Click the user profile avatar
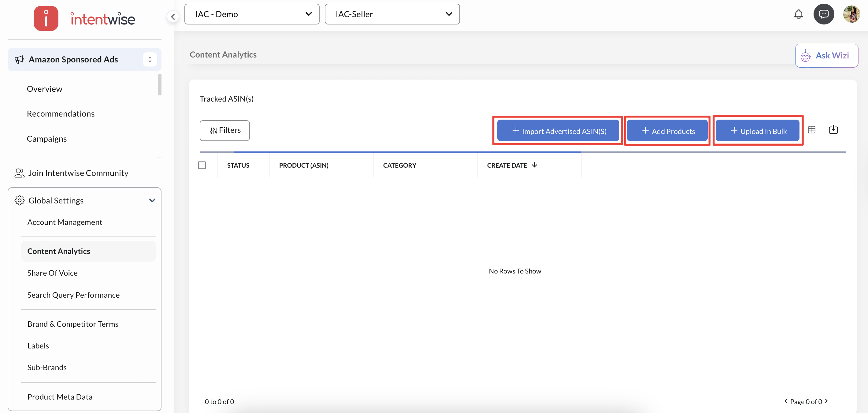The image size is (868, 413). tap(851, 14)
